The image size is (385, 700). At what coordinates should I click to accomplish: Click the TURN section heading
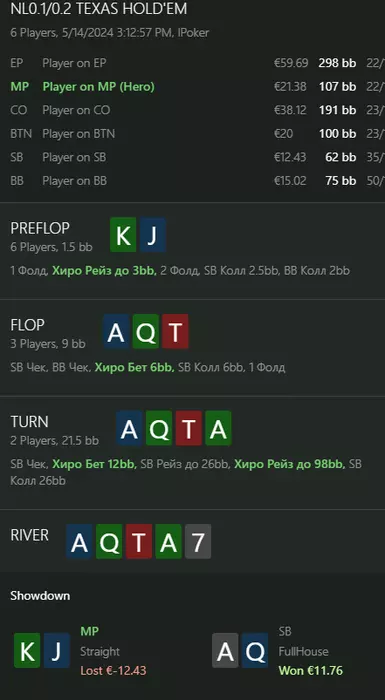coord(29,421)
